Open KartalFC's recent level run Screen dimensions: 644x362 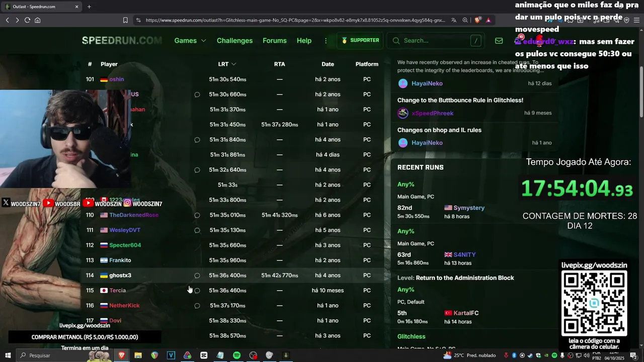tap(466, 313)
